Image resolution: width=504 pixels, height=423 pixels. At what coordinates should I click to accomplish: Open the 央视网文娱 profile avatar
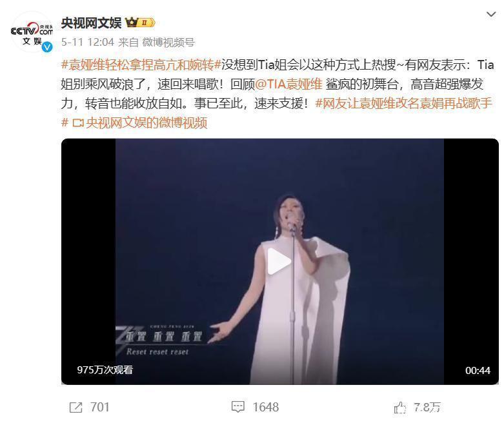[32, 32]
